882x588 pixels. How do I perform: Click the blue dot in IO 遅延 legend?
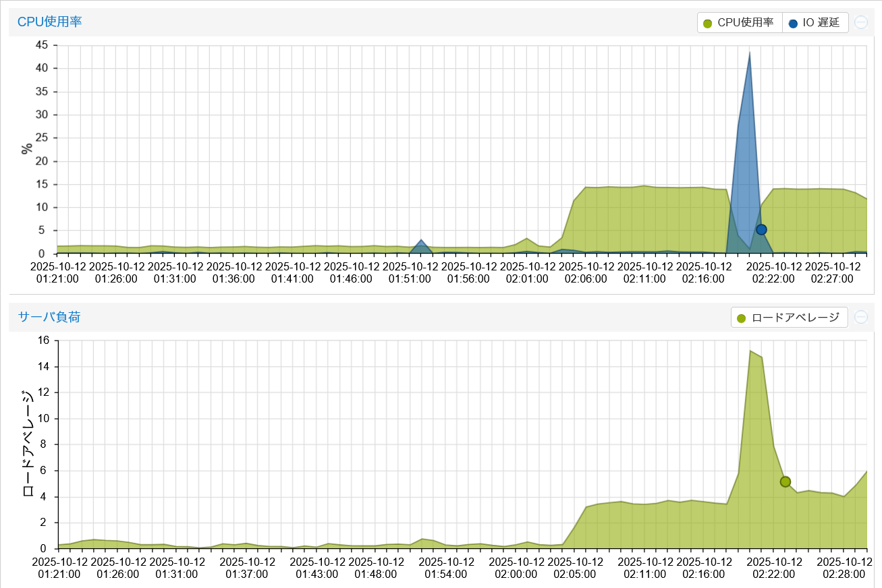click(x=792, y=23)
